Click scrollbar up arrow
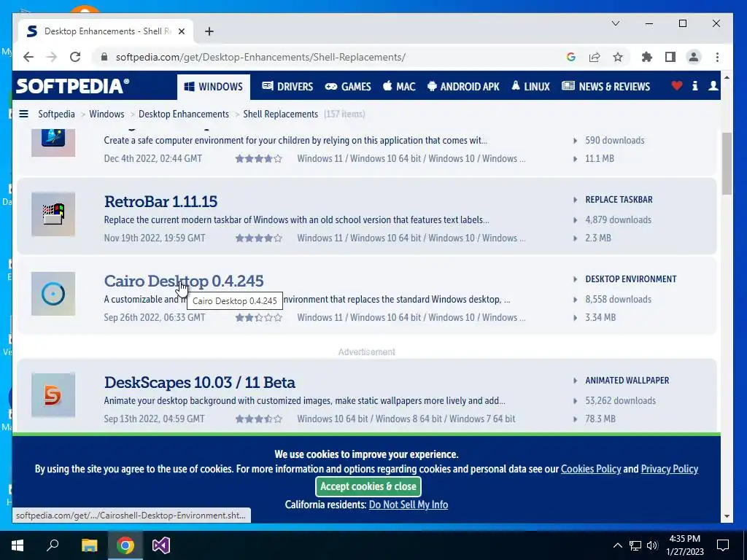Screen dimensions: 747x560 727,77
